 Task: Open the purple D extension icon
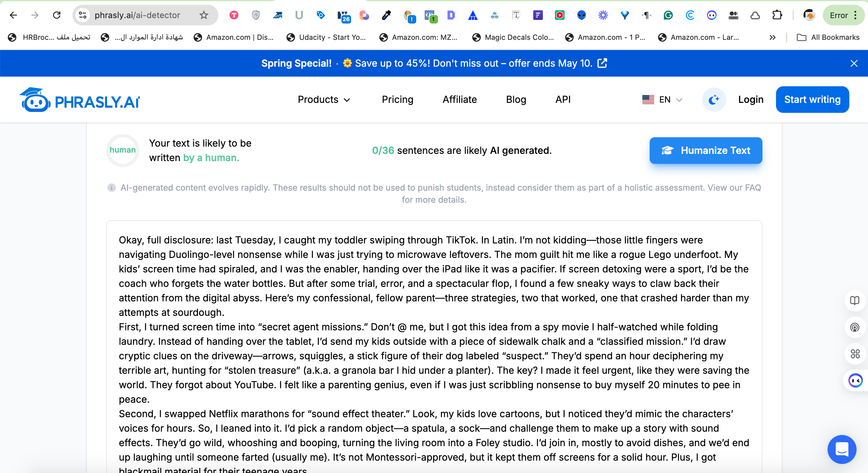click(451, 15)
